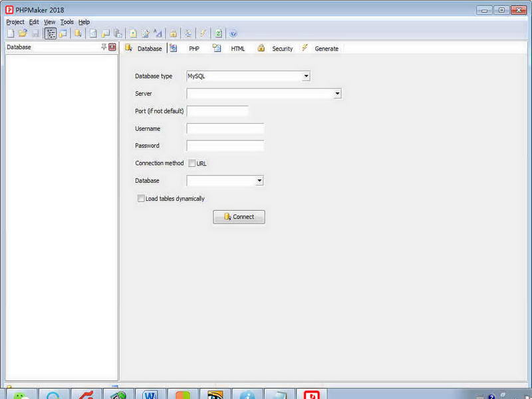Click the greyed Save floppy disk icon
This screenshot has width=532, height=399.
(x=35, y=33)
